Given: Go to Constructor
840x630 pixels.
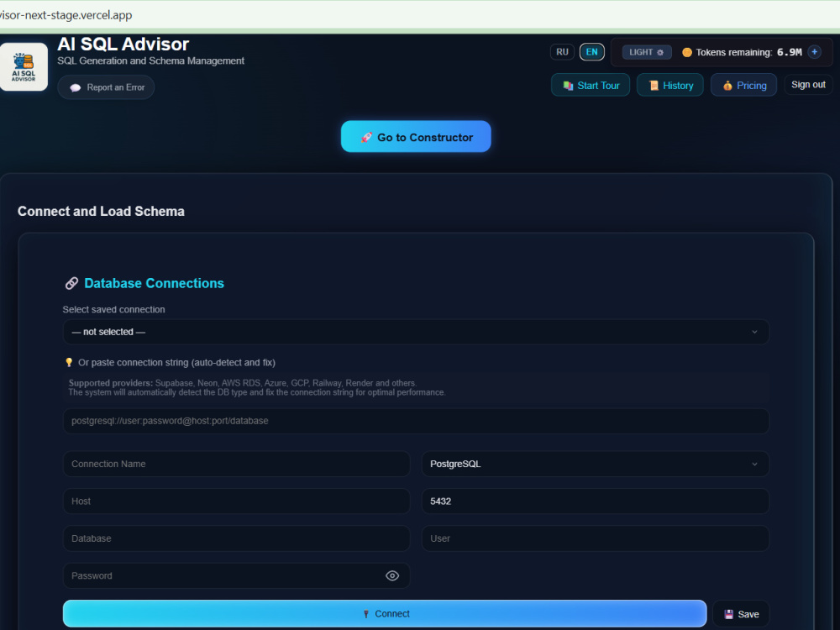Looking at the screenshot, I should (x=417, y=137).
